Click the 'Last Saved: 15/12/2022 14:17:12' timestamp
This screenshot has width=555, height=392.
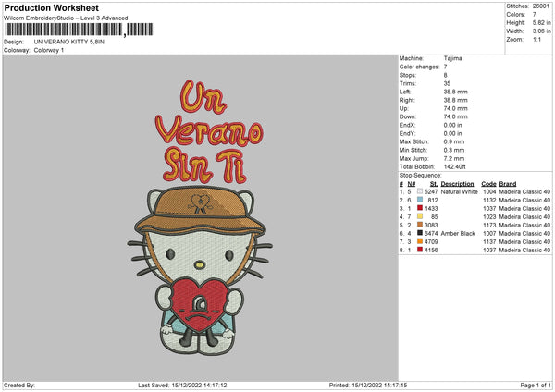[x=182, y=386]
